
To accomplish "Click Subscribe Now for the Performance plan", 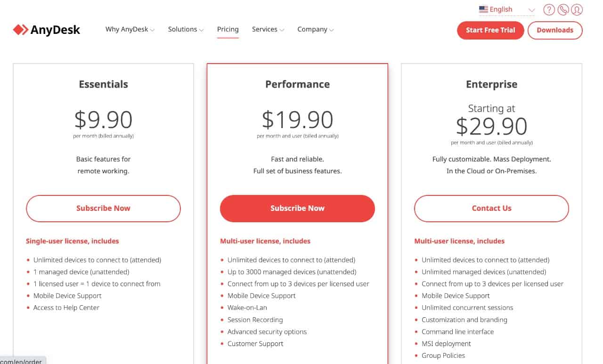I will click(297, 208).
